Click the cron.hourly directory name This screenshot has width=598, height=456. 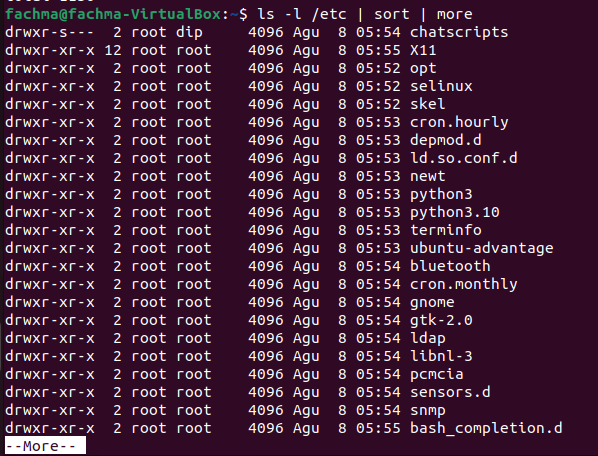(x=459, y=123)
